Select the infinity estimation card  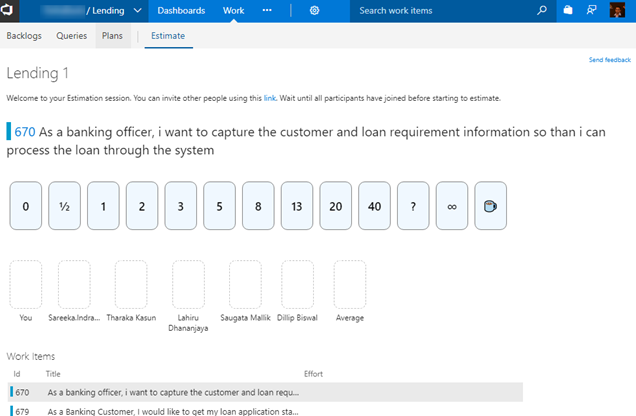point(452,206)
